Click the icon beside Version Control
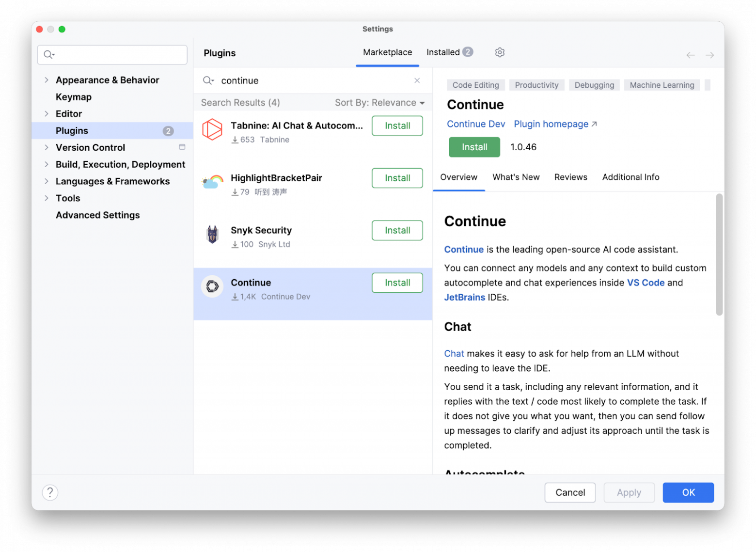756x552 pixels. [182, 147]
